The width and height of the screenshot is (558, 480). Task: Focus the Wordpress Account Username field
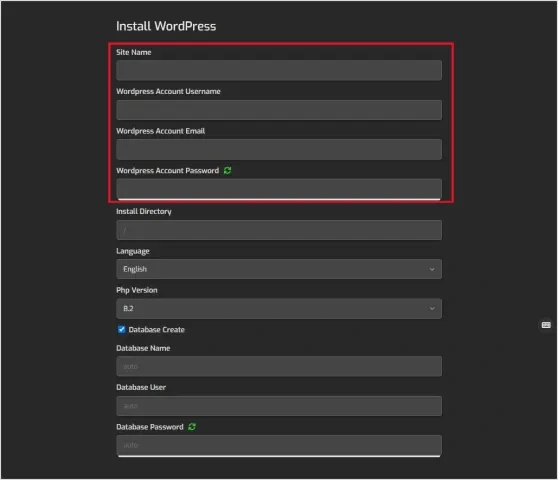tap(279, 110)
